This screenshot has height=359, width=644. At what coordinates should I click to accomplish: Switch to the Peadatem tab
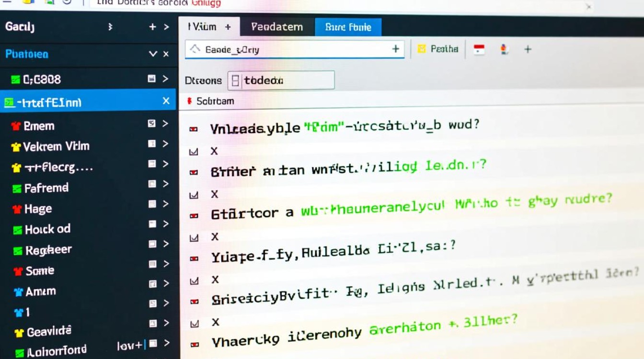[277, 27]
